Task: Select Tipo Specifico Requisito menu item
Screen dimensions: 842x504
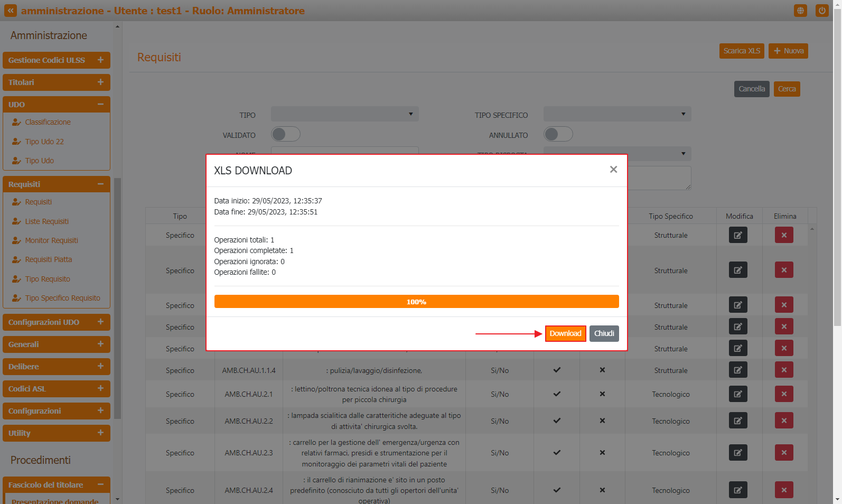Action: 62,298
